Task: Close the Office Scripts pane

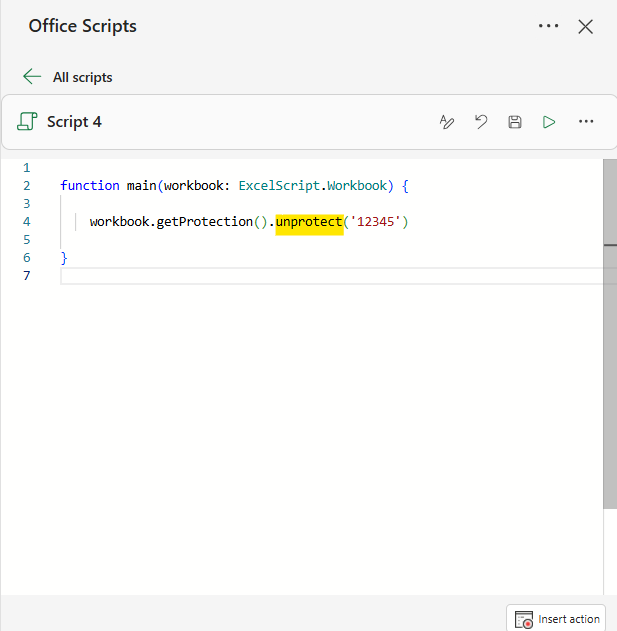Action: coord(586,27)
